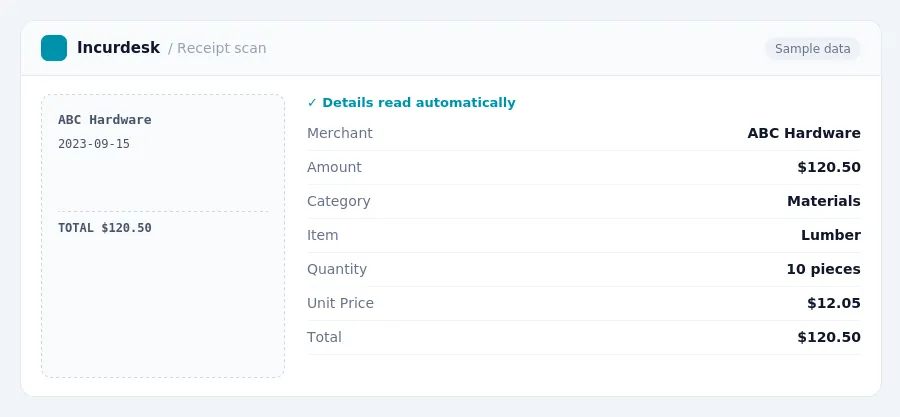This screenshot has height=417, width=900.
Task: Click TOTAL $120.50 on the receipt
Action: [104, 228]
